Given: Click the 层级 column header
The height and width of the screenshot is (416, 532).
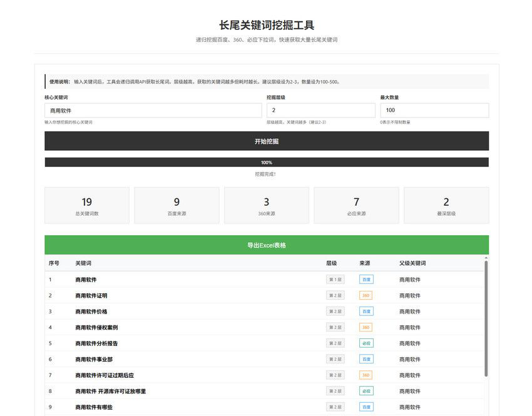Looking at the screenshot, I should [x=331, y=263].
